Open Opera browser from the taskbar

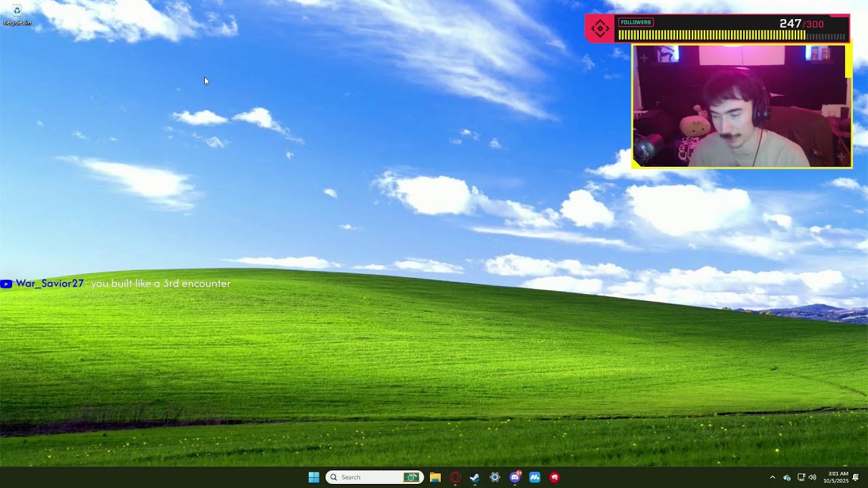[455, 477]
